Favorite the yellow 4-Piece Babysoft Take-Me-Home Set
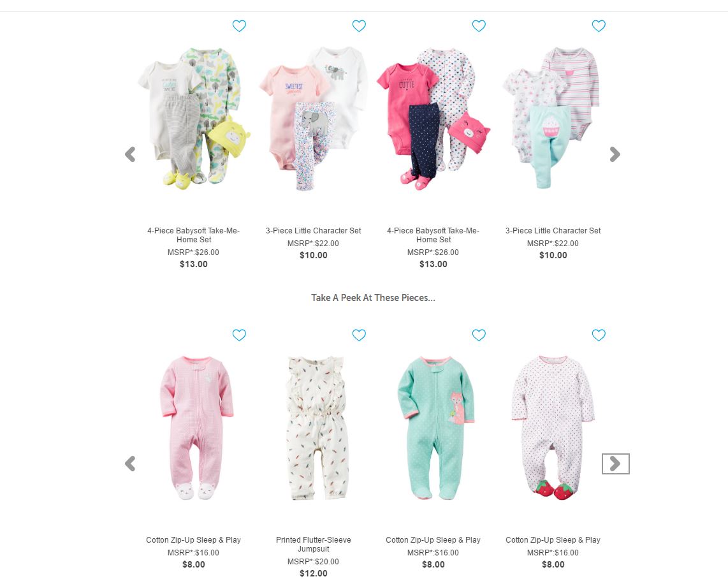Viewport: 728px width, 579px height. (x=239, y=26)
